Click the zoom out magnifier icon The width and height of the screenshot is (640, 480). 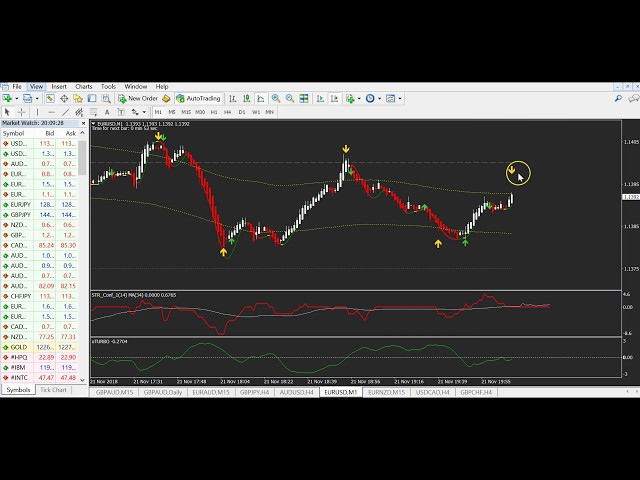click(x=289, y=99)
